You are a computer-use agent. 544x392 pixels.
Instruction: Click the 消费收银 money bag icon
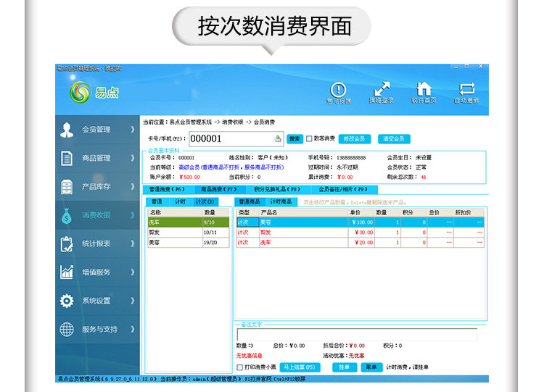[x=67, y=216]
